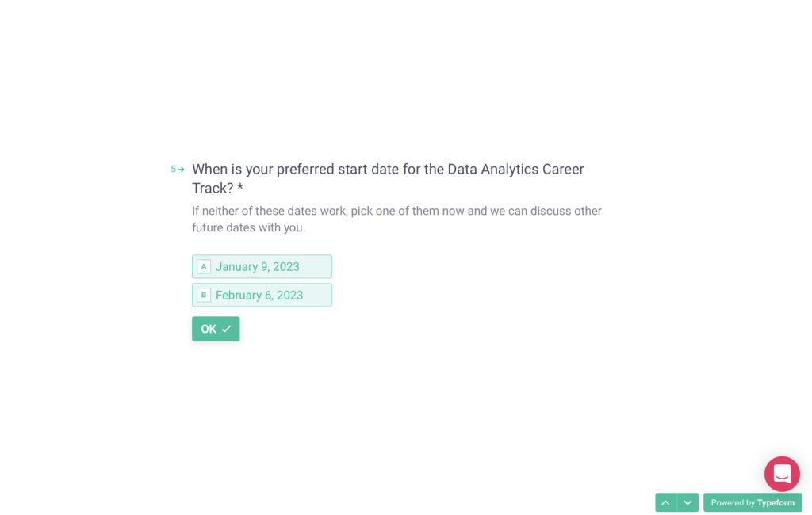Click the question number 5 indicator
The height and width of the screenshot is (515, 812).
pyautogui.click(x=174, y=170)
